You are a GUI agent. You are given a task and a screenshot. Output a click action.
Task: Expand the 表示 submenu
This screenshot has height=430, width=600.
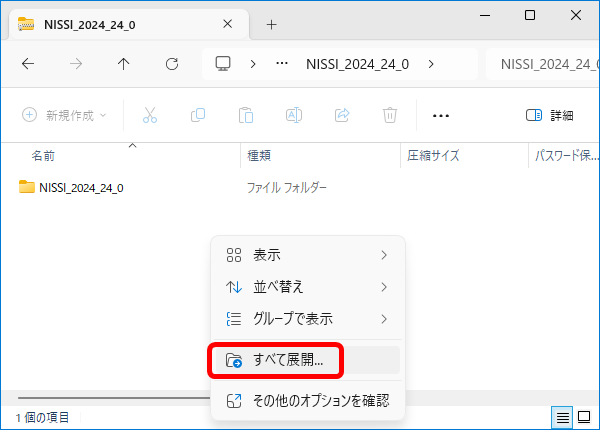[x=306, y=255]
